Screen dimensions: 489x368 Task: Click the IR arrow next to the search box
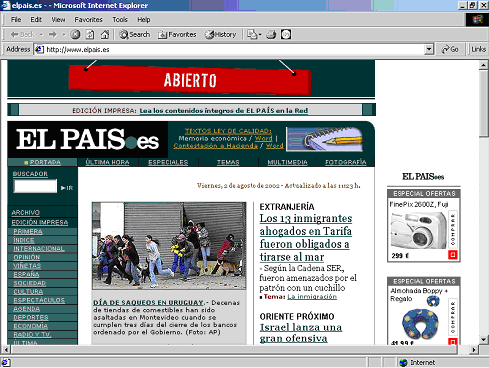[x=67, y=188]
